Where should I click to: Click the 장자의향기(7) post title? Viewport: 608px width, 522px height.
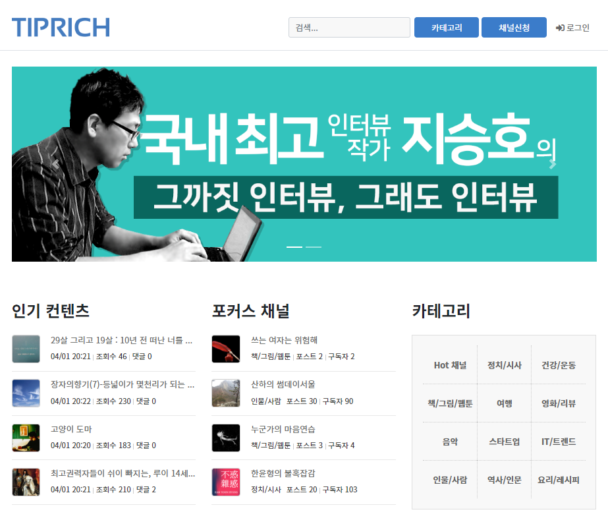(122, 384)
